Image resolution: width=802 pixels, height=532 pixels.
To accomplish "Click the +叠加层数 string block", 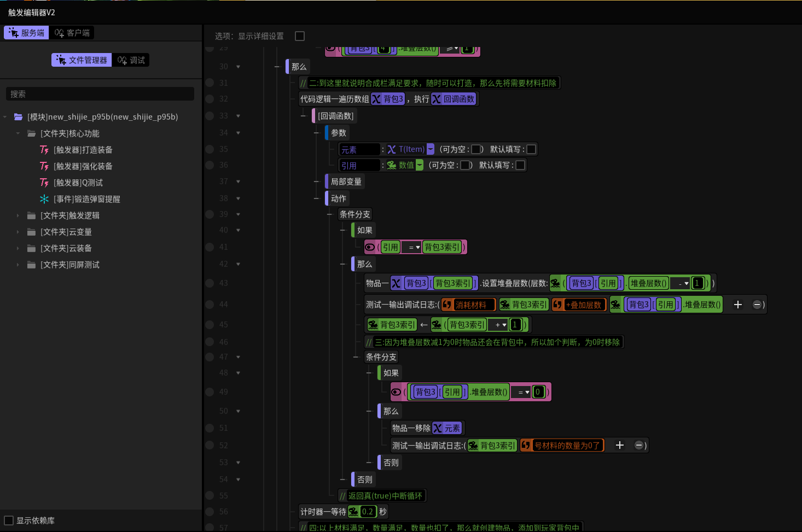I will [x=579, y=305].
